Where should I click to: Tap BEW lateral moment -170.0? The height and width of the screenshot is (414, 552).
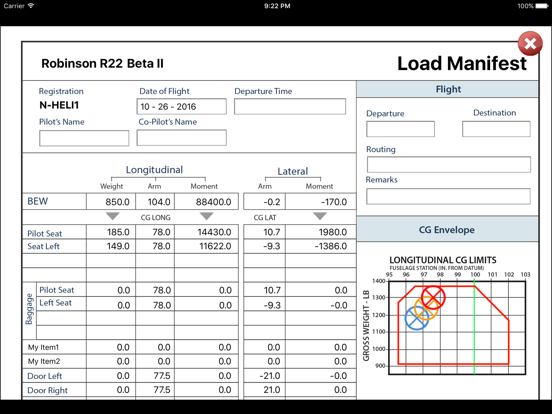(321, 202)
